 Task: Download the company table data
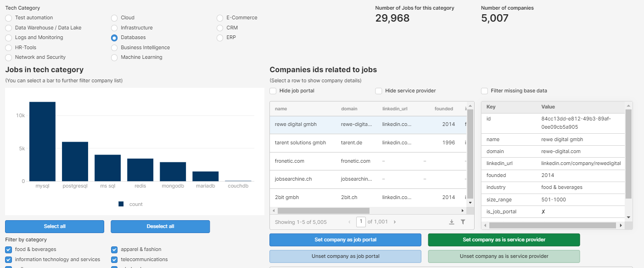coord(451,222)
